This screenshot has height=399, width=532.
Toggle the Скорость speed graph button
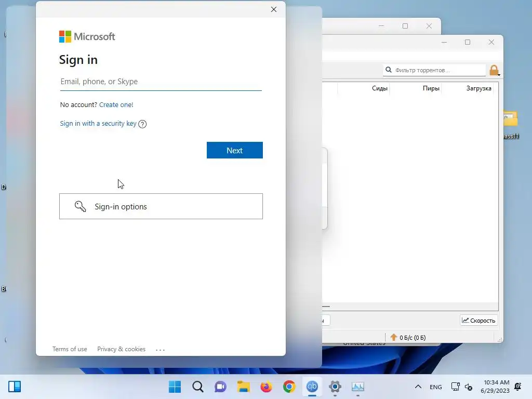coord(478,320)
